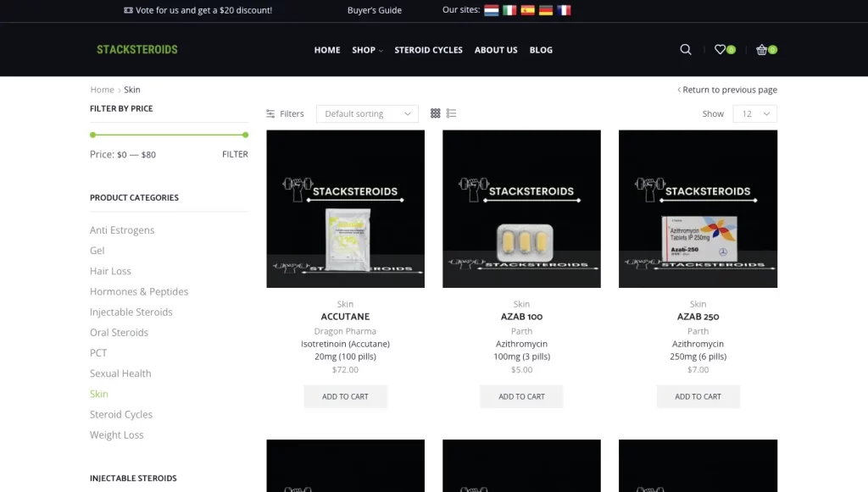
Task: Open the Injectable Steroids category link
Action: click(131, 312)
